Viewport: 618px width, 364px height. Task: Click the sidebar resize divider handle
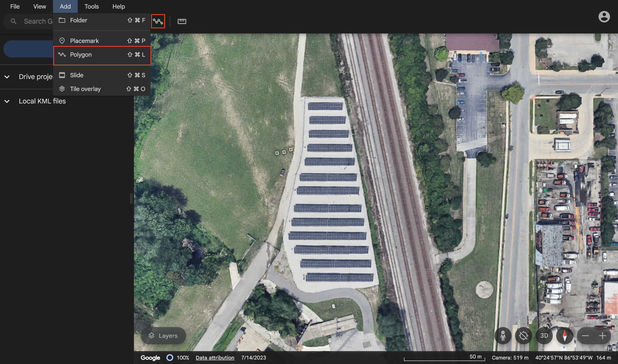[x=131, y=199]
